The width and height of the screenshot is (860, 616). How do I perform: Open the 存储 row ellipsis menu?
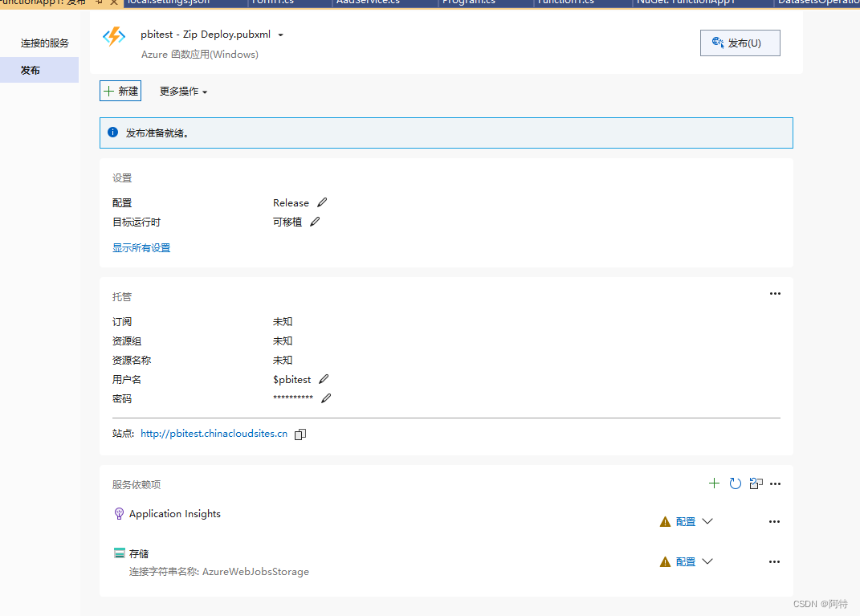pyautogui.click(x=774, y=561)
